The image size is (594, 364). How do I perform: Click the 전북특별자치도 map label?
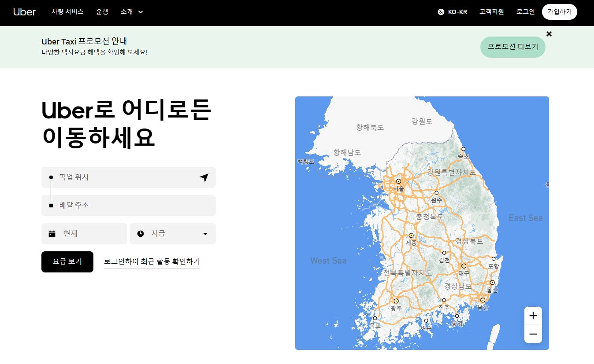coord(408,272)
